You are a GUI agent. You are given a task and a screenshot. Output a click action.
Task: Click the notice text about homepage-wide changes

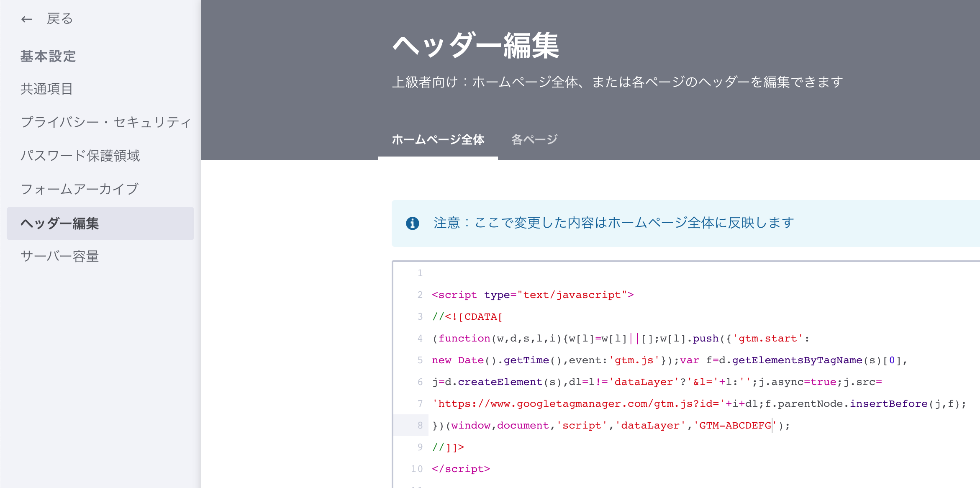point(614,223)
